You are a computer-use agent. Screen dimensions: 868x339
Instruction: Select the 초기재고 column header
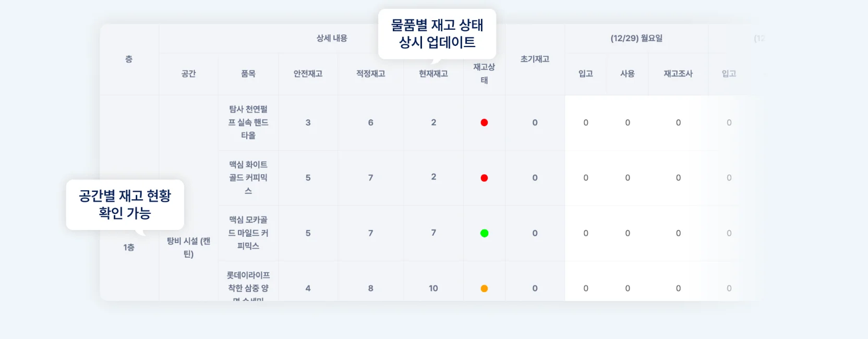[x=535, y=59]
